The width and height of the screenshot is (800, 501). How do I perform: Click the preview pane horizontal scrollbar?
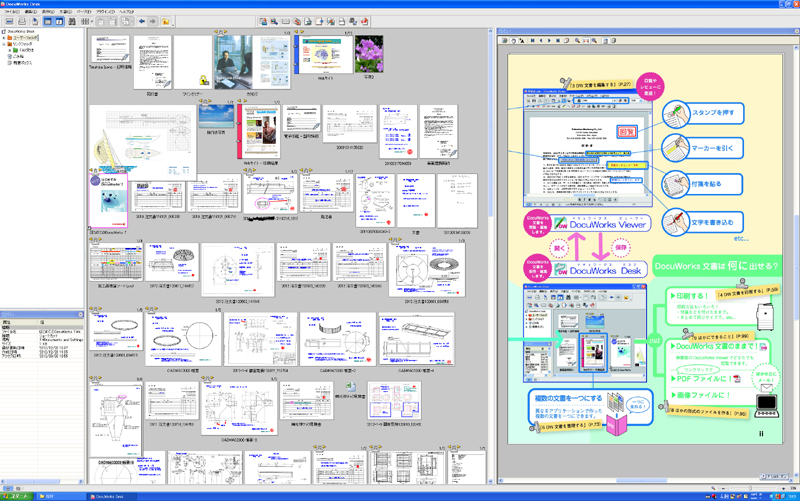[643, 480]
